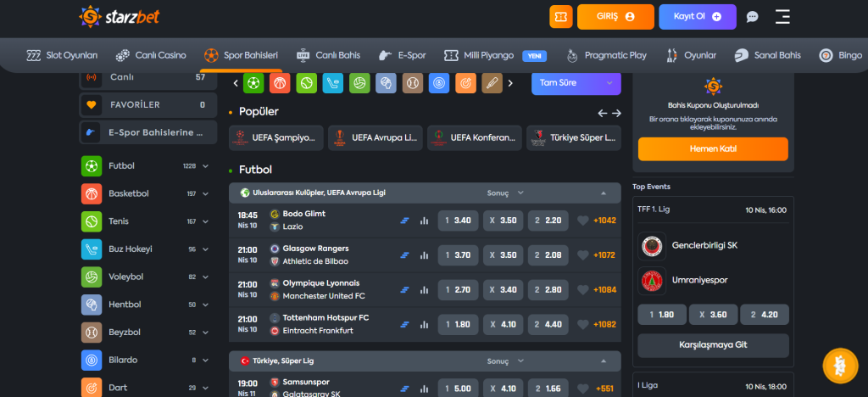Open the Voleybol sidebar category
Screen dimensions: 868x397
tap(145, 277)
